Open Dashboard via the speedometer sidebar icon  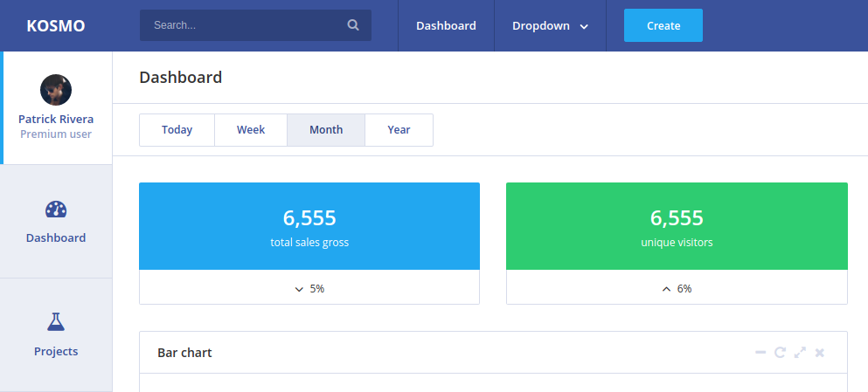point(56,210)
